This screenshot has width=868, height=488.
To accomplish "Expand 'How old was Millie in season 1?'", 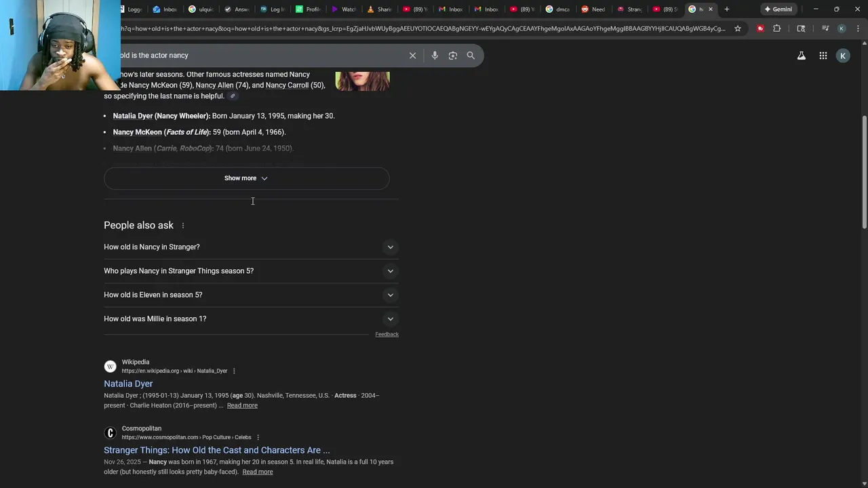I will point(251,319).
